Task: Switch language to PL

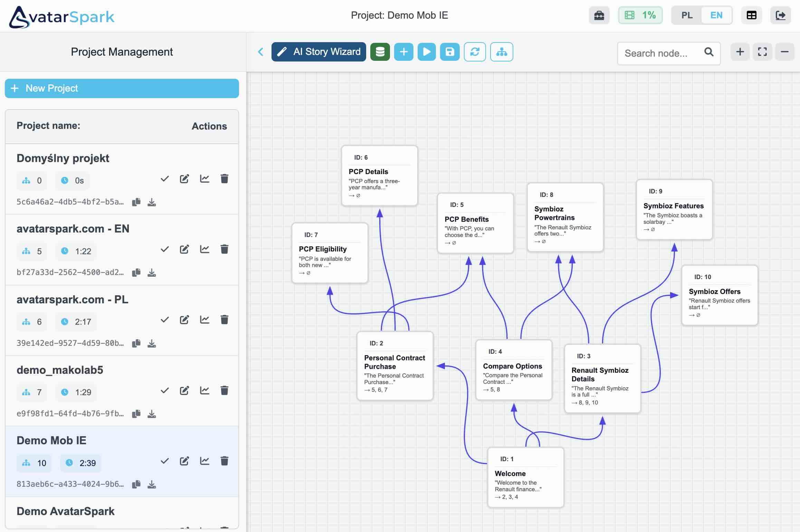Action: click(x=687, y=15)
